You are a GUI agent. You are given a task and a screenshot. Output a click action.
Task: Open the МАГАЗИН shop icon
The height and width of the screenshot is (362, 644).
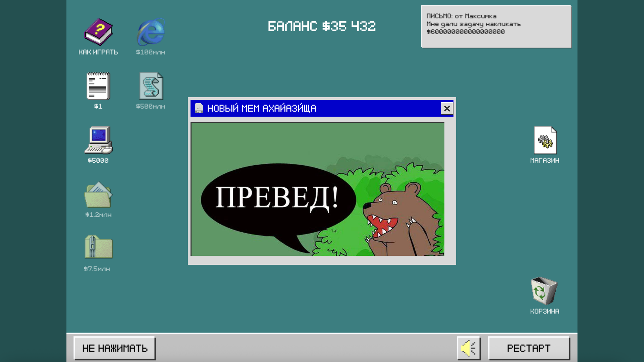(x=545, y=140)
